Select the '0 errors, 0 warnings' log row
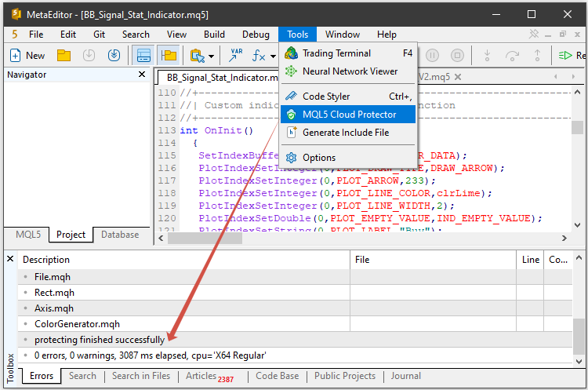 [x=295, y=355]
